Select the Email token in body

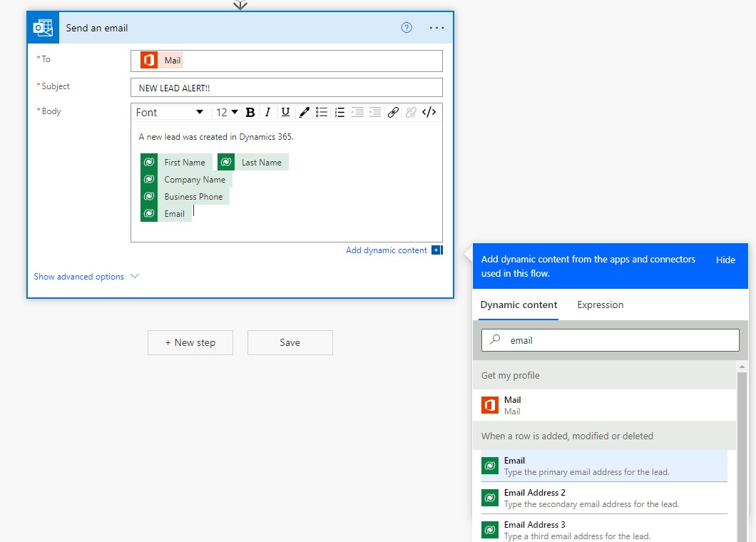(166, 214)
